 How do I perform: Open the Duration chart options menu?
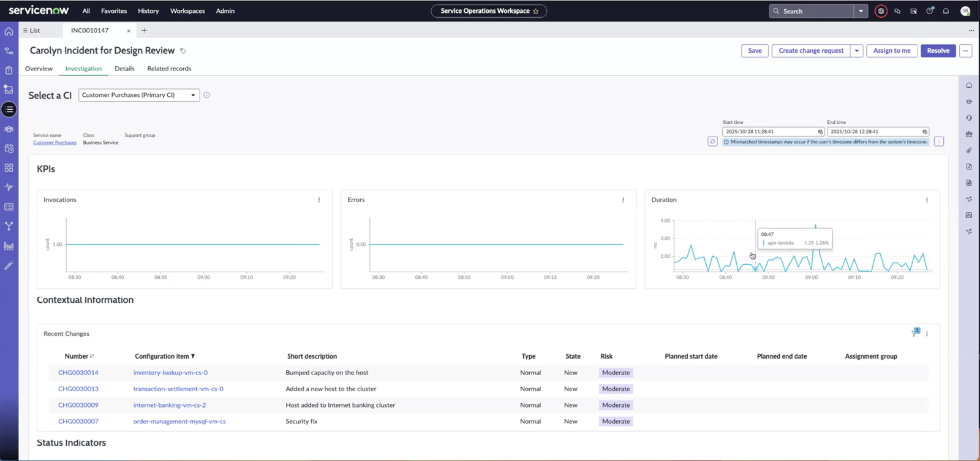tap(927, 200)
